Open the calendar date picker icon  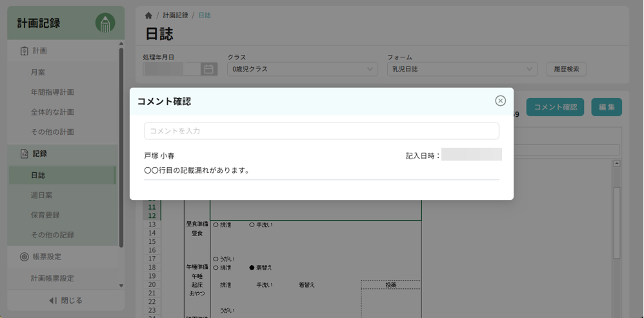[x=208, y=69]
